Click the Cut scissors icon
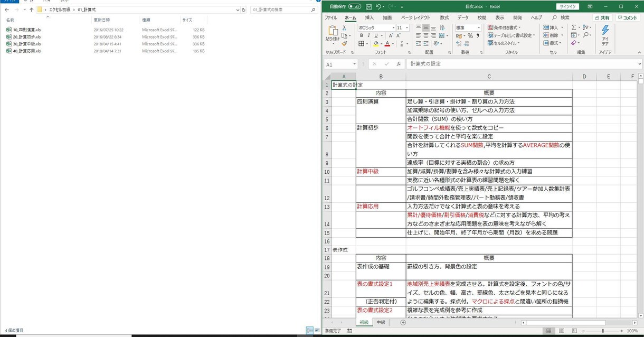 [x=344, y=27]
